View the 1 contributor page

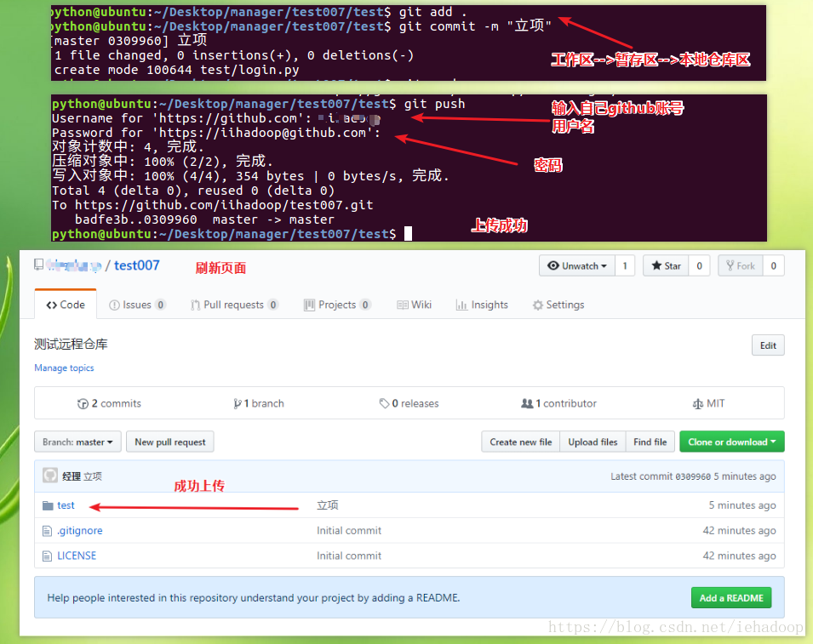click(x=558, y=403)
